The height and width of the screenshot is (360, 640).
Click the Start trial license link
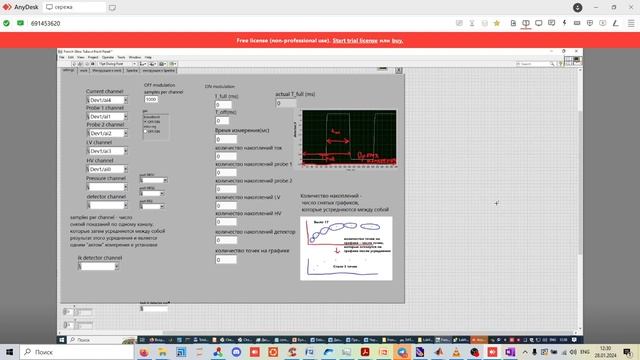tap(355, 40)
